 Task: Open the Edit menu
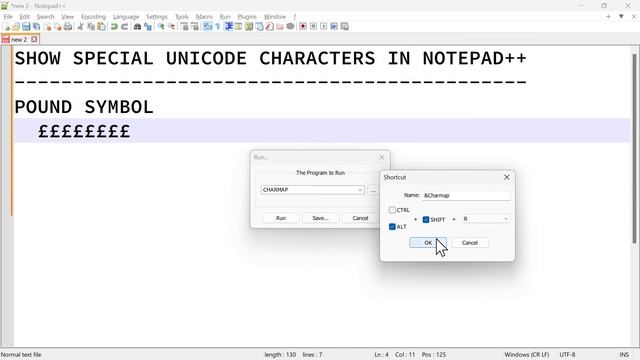coord(24,17)
